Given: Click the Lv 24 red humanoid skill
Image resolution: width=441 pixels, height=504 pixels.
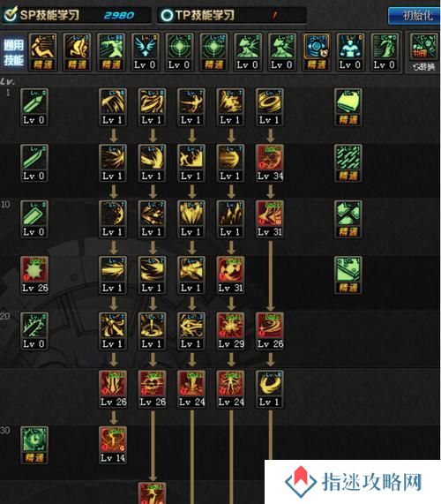Looking at the screenshot, I should point(230,389).
